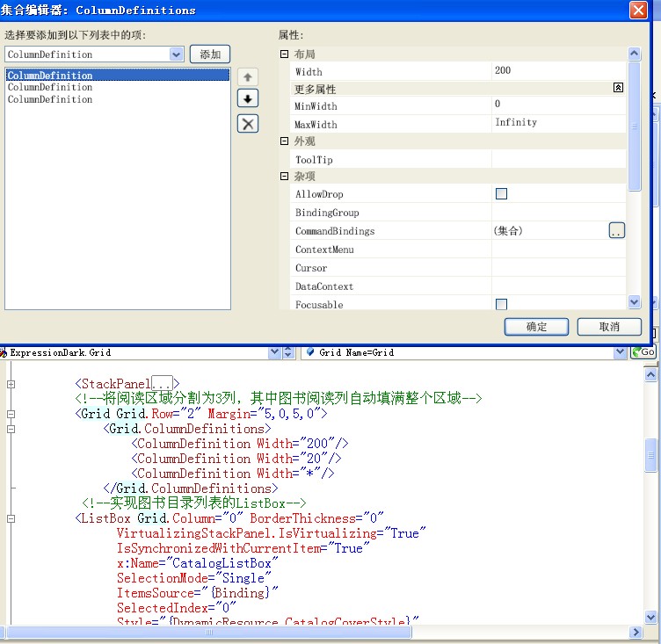Click the BindingGroup value field
This screenshot has width=661, height=644.
(558, 213)
